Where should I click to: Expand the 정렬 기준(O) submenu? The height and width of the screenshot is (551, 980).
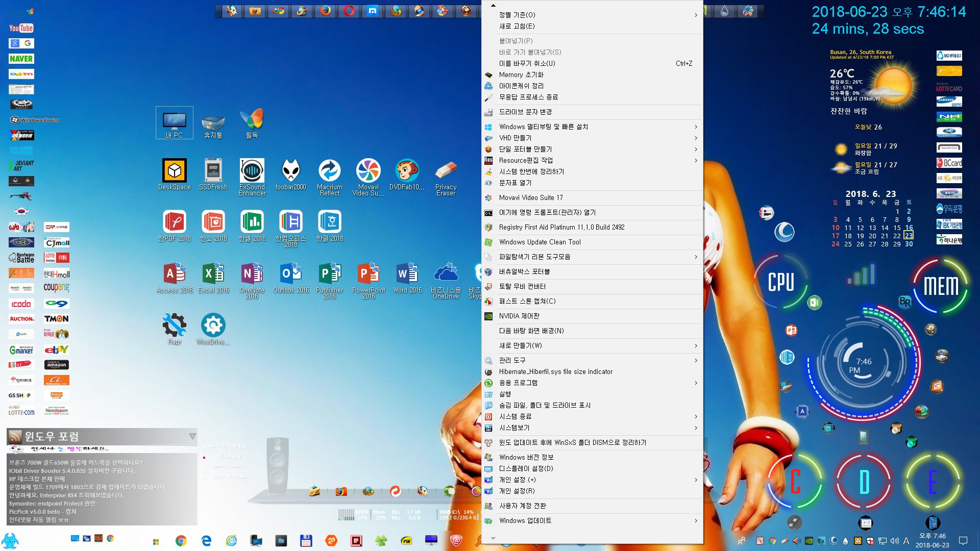click(x=593, y=15)
